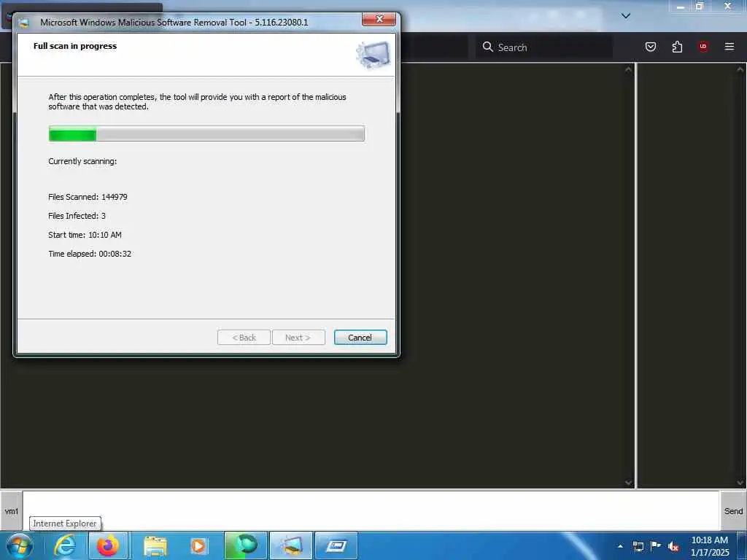Click the Time elapsed: 00:08:32 text
The width and height of the screenshot is (747, 560).
click(90, 254)
